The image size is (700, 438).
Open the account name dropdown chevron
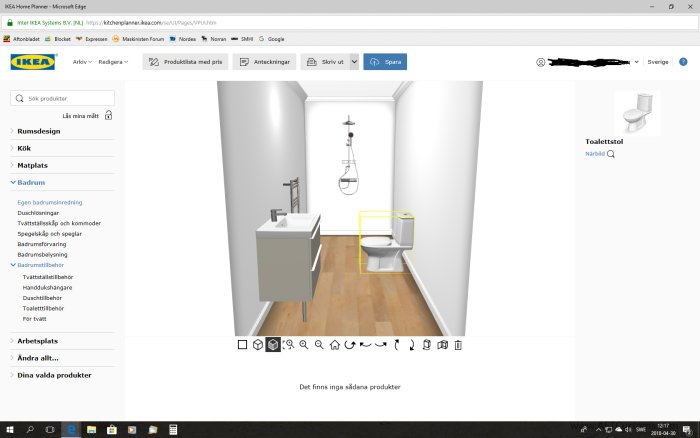click(x=637, y=62)
